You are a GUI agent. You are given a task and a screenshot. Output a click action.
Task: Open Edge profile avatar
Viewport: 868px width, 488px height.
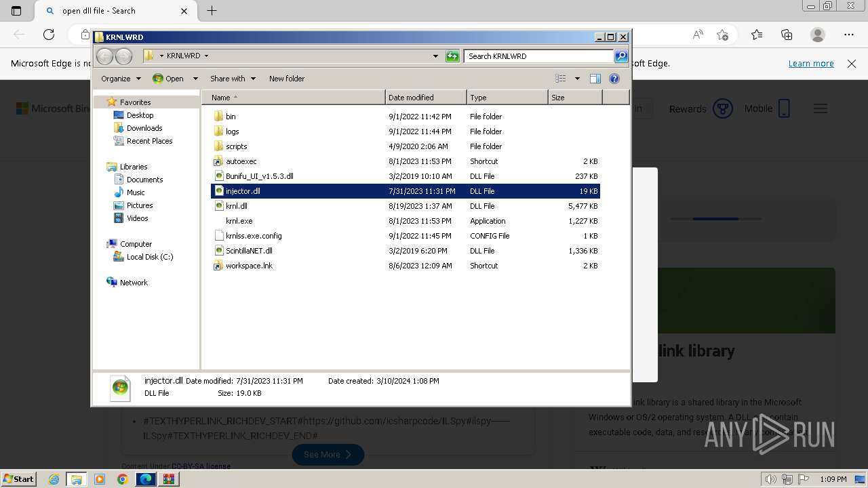[x=818, y=35]
